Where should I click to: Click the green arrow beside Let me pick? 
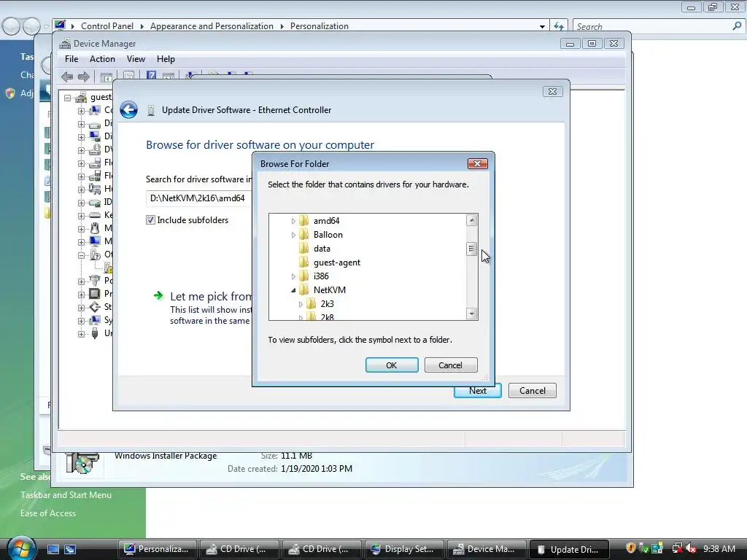click(x=158, y=296)
